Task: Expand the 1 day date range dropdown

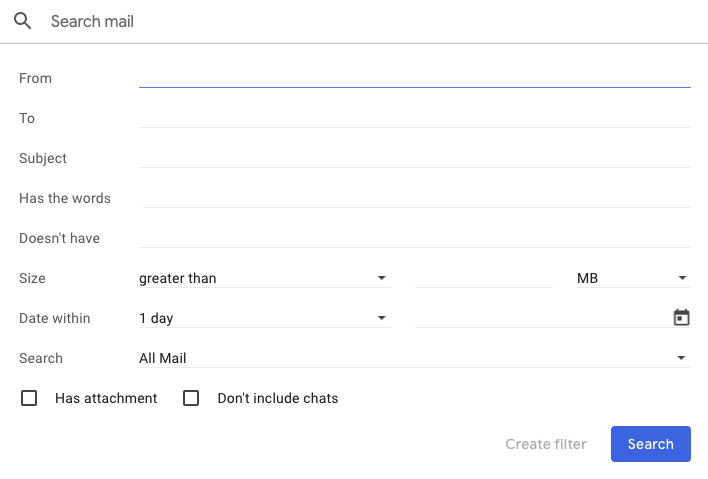Action: click(265, 318)
